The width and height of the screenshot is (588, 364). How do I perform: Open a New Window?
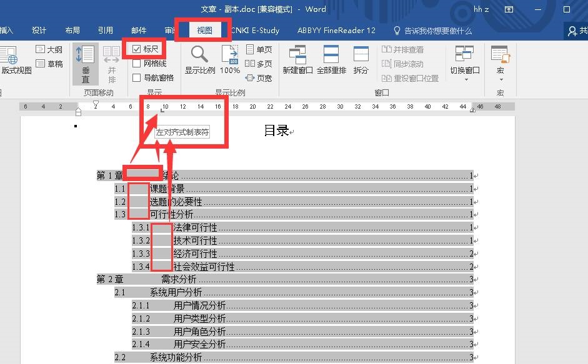coord(297,60)
